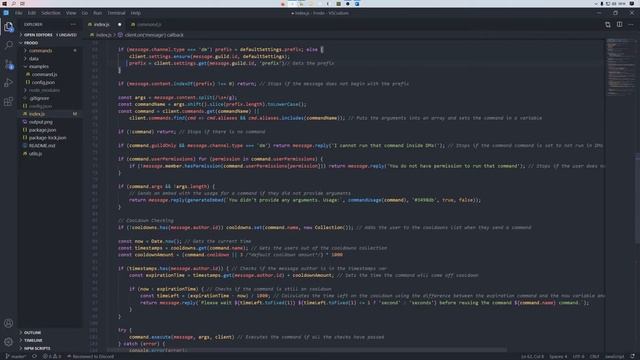
Task: Click the editor vertical scrollbar
Action: (637, 197)
